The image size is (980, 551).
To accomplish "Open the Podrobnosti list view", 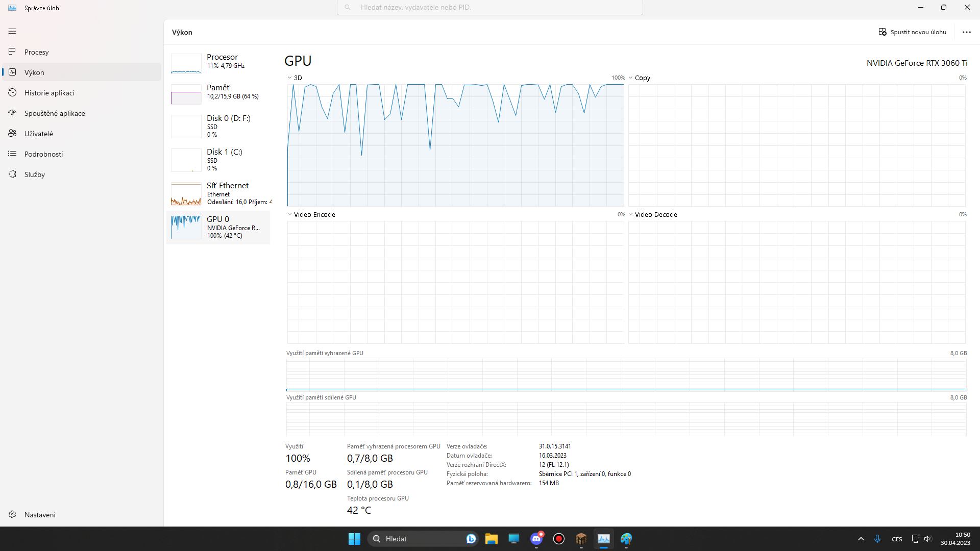I will (43, 154).
